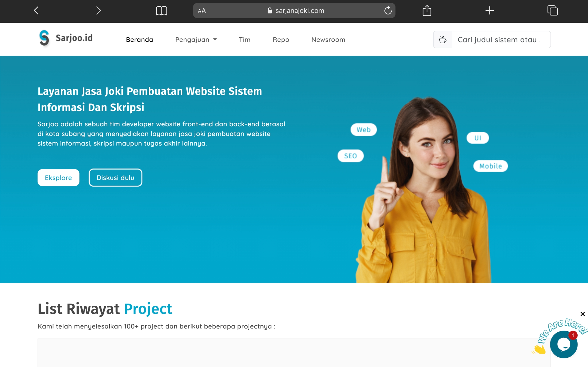Go to the Repo page
The width and height of the screenshot is (588, 367).
(x=281, y=40)
